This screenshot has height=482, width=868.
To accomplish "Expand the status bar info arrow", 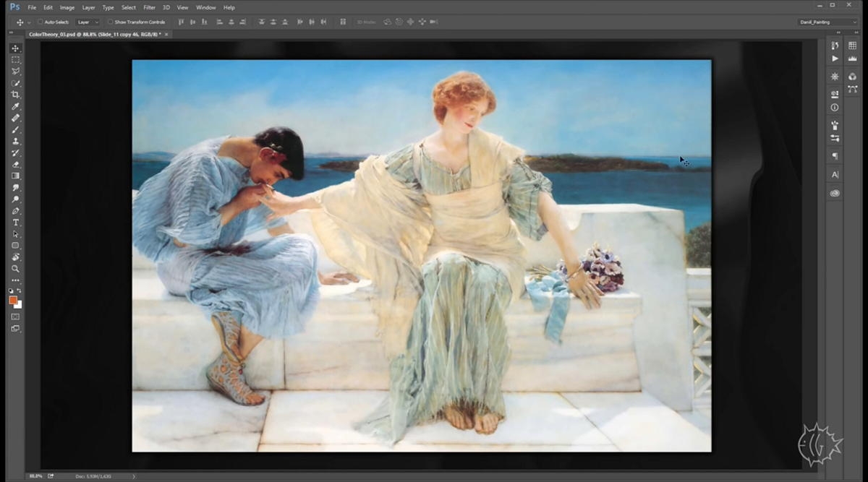I will [133, 476].
